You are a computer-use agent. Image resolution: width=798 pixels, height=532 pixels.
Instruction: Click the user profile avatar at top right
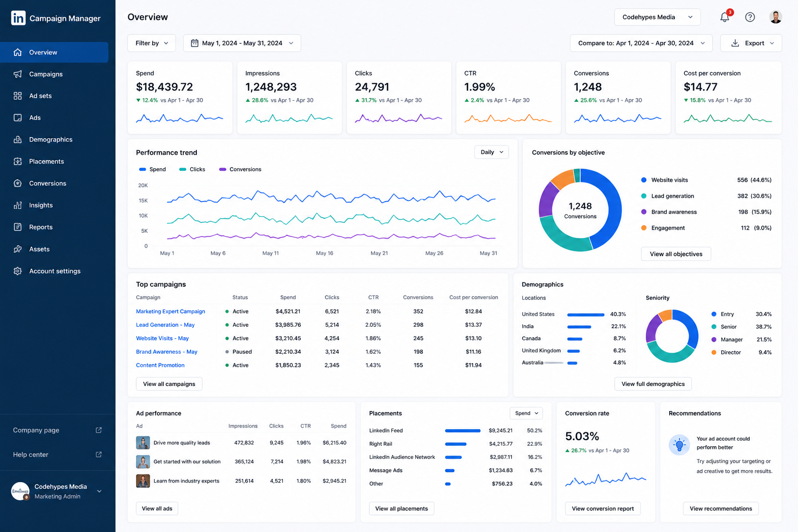[776, 17]
